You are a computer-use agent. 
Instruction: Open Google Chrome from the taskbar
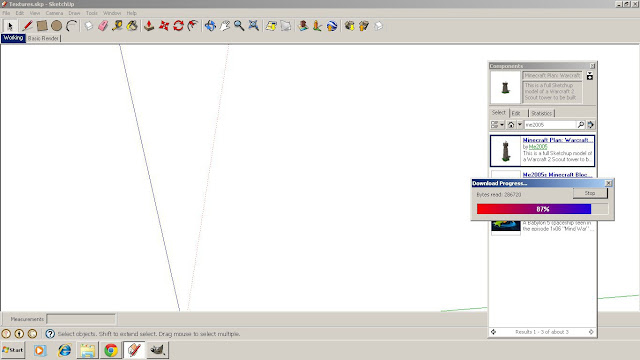coord(111,350)
